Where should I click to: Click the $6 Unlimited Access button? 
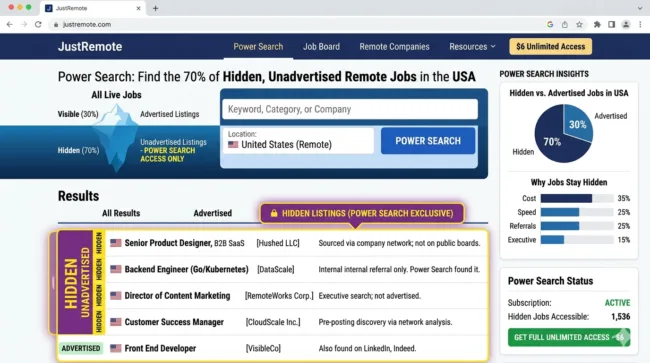coord(551,46)
